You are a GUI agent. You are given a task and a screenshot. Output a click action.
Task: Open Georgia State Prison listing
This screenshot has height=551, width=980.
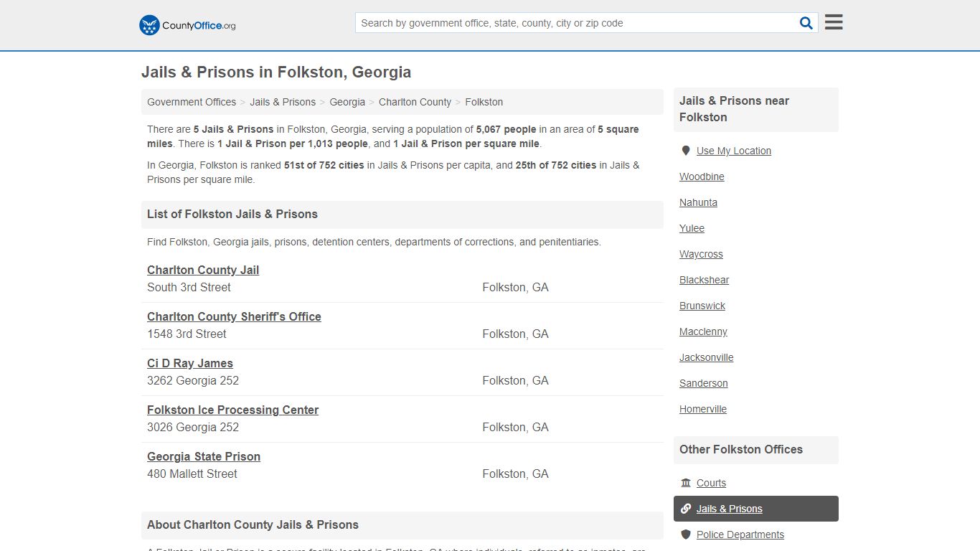(x=204, y=456)
